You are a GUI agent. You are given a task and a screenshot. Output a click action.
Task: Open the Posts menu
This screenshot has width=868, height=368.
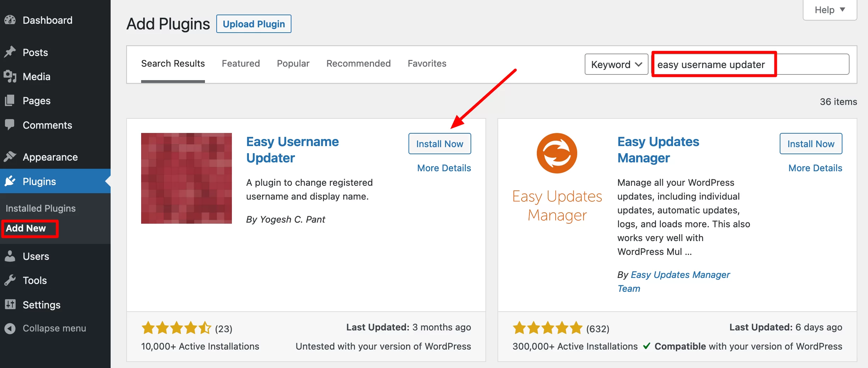(55, 52)
